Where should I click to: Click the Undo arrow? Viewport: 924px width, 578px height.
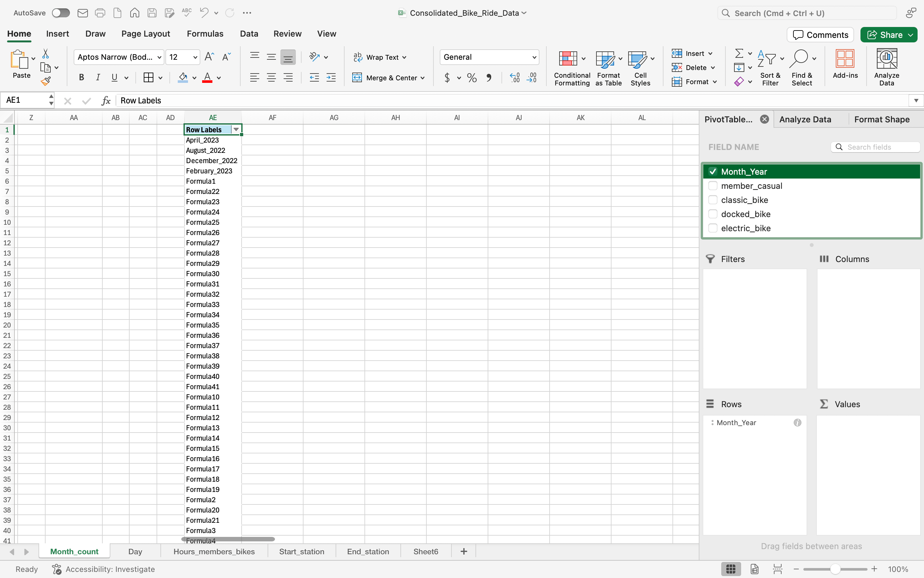pos(204,13)
